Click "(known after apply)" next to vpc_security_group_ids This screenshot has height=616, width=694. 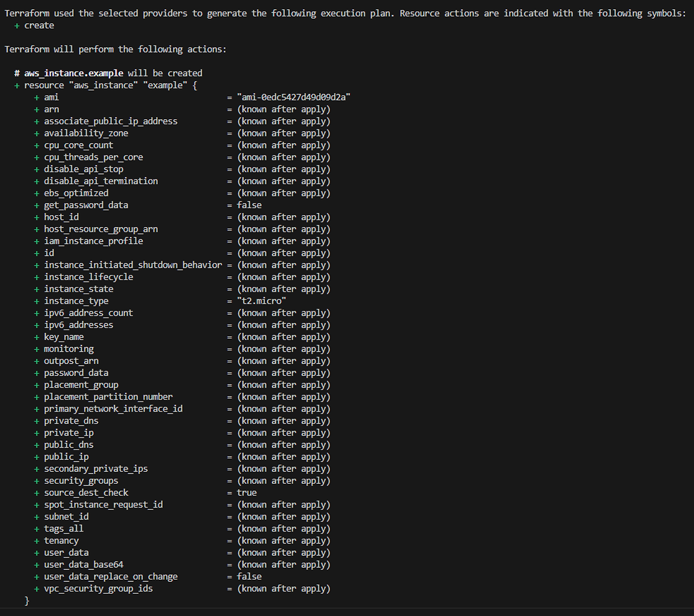[x=284, y=588]
